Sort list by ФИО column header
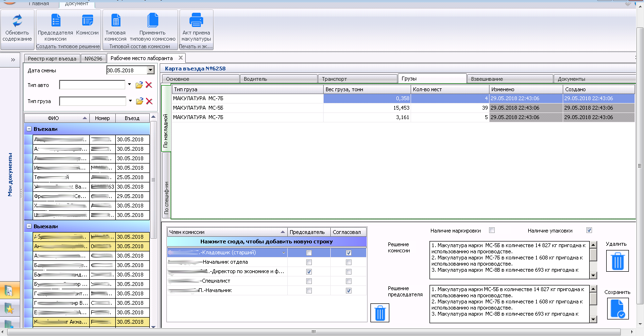 pos(53,118)
